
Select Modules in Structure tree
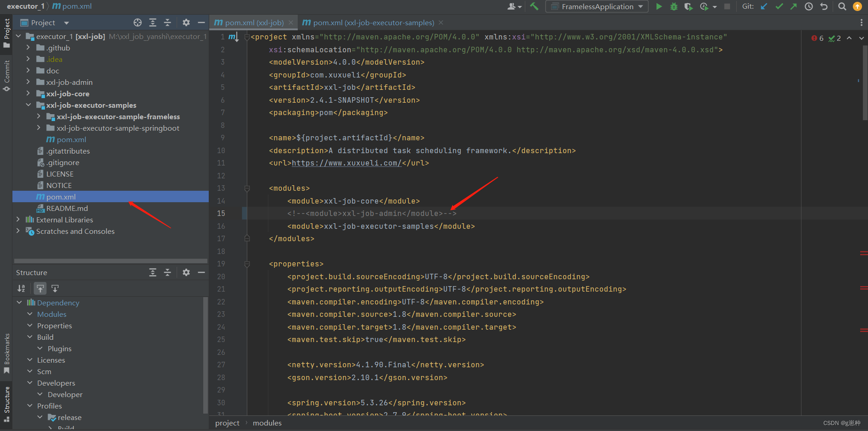tap(52, 314)
